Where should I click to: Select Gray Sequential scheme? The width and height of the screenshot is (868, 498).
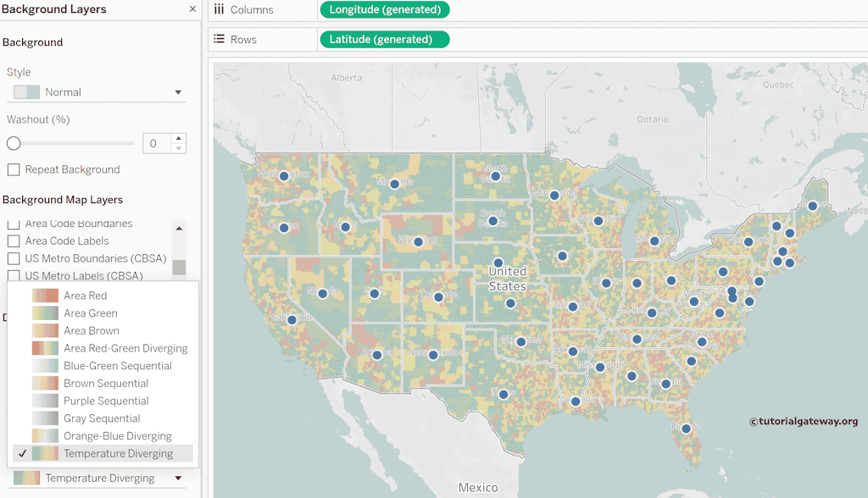(103, 418)
